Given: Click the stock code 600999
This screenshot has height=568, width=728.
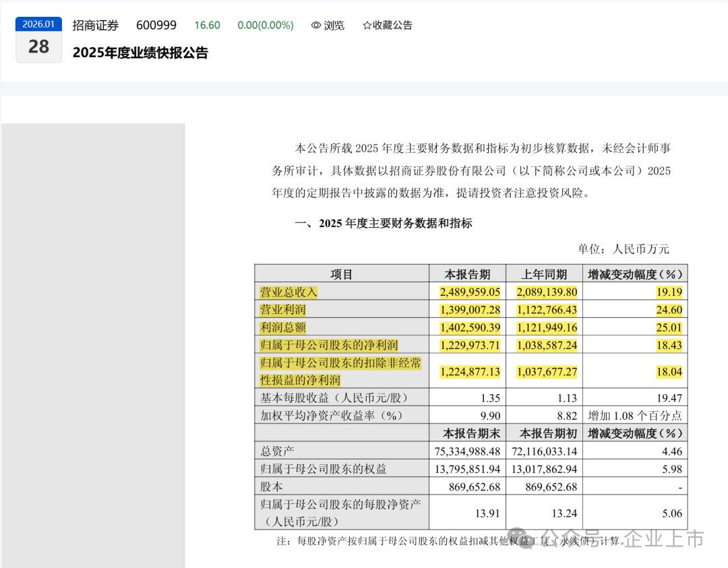Looking at the screenshot, I should click(x=156, y=25).
